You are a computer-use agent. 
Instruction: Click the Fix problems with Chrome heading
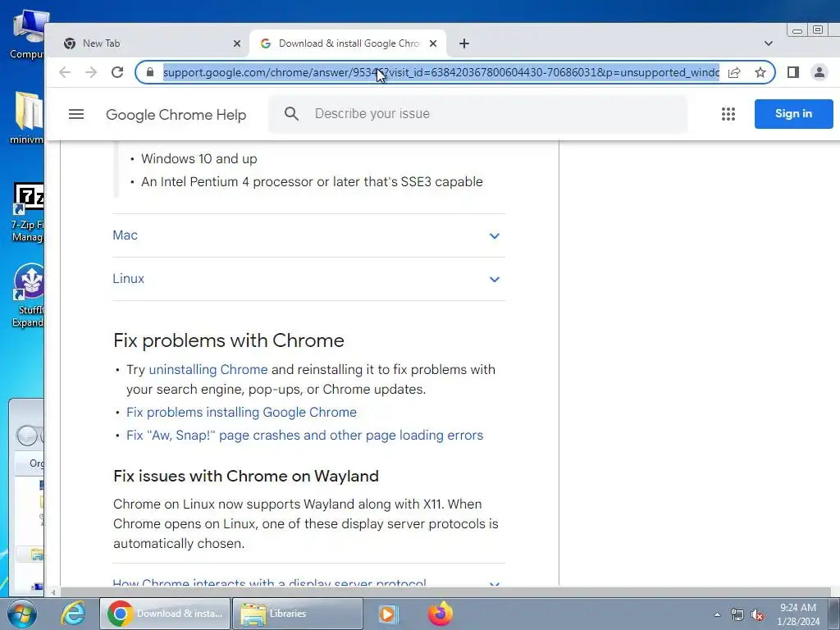(x=229, y=340)
